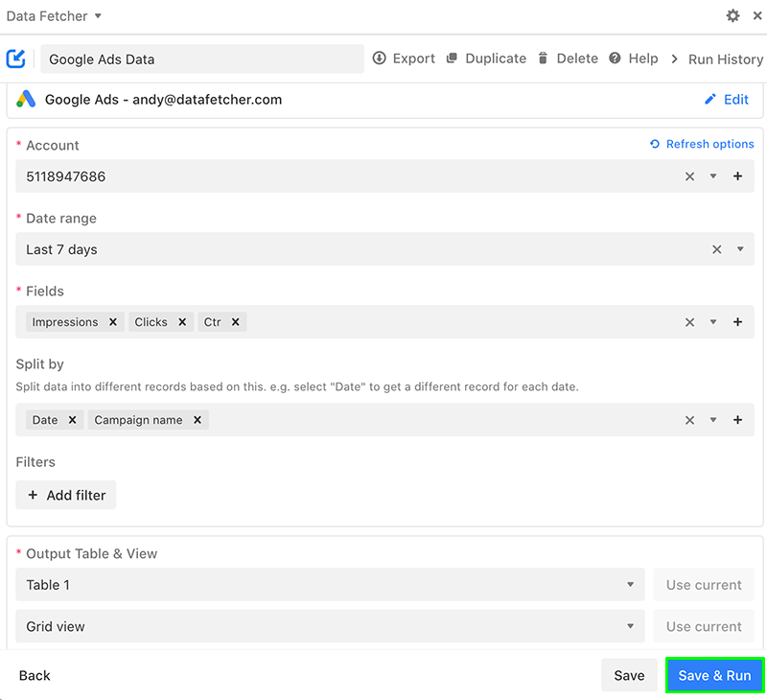Screen dimensions: 767x700
Task: Open Help from the toolbar
Action: [643, 58]
